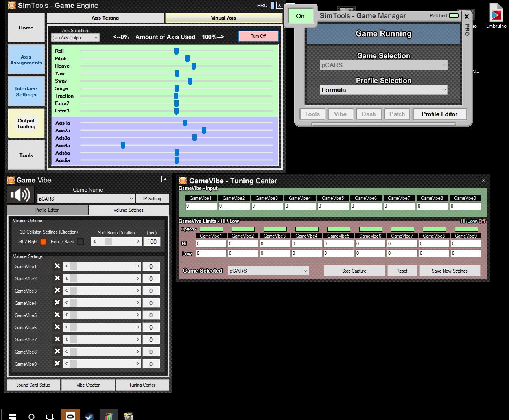Toggle the Hi Low Off switch
Screen dimensions: 509x420
(x=473, y=221)
